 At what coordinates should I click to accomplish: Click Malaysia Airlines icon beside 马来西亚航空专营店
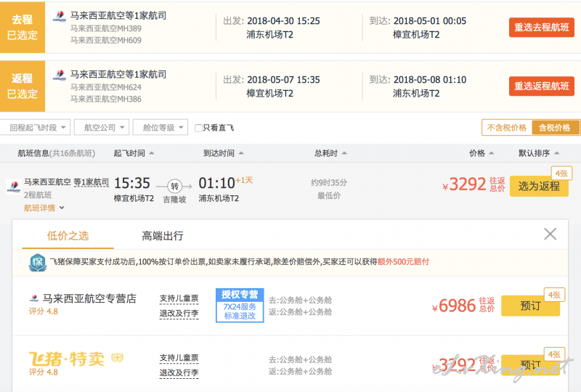[34, 298]
